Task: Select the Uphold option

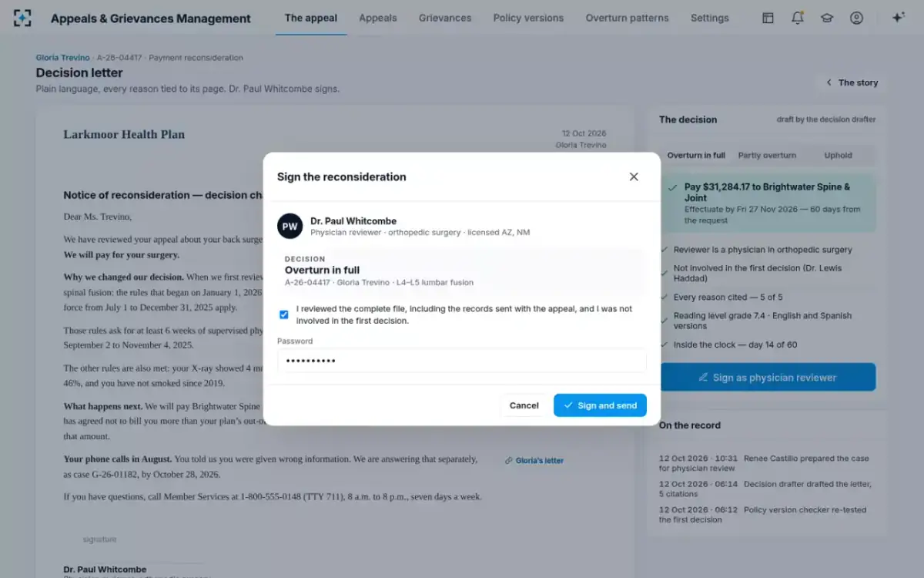Action: coord(838,155)
